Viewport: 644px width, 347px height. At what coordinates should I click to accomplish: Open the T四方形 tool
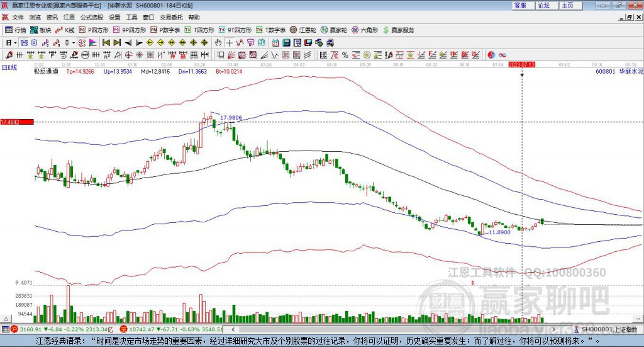coord(199,30)
